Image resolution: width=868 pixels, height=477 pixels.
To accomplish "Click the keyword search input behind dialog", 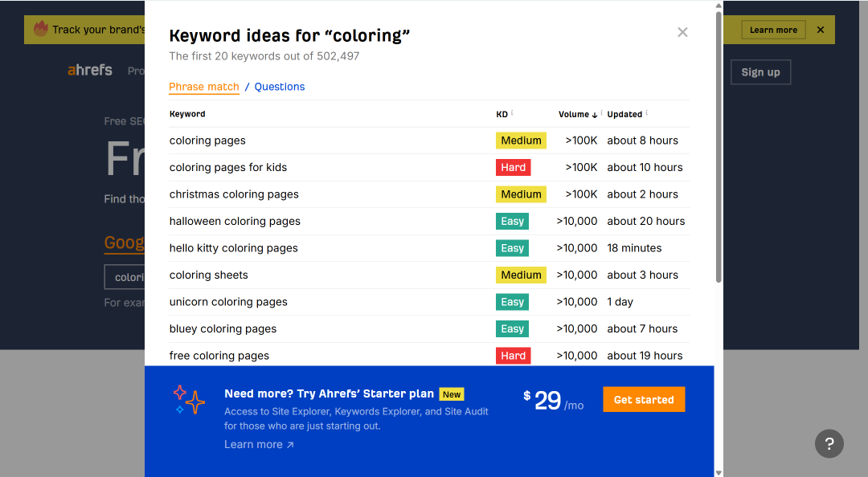I will coord(125,277).
